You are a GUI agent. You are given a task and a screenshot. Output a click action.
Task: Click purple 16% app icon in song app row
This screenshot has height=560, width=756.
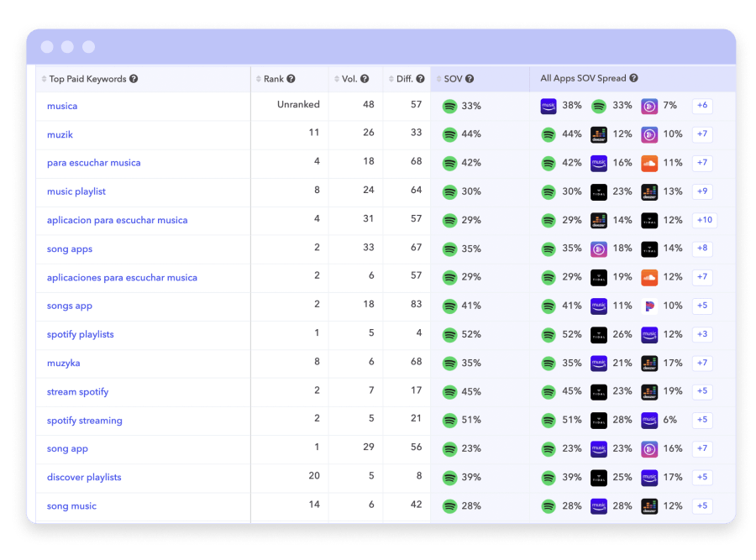(x=649, y=448)
